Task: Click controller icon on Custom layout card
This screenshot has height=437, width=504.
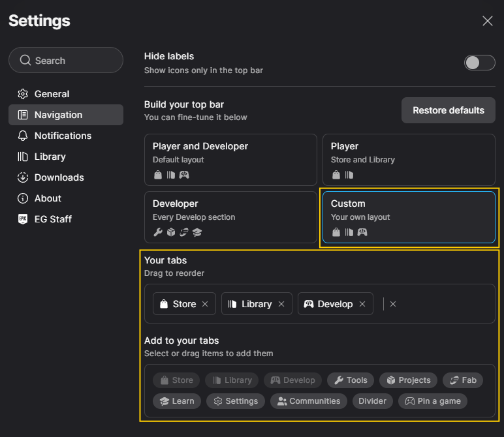Action: (x=362, y=232)
